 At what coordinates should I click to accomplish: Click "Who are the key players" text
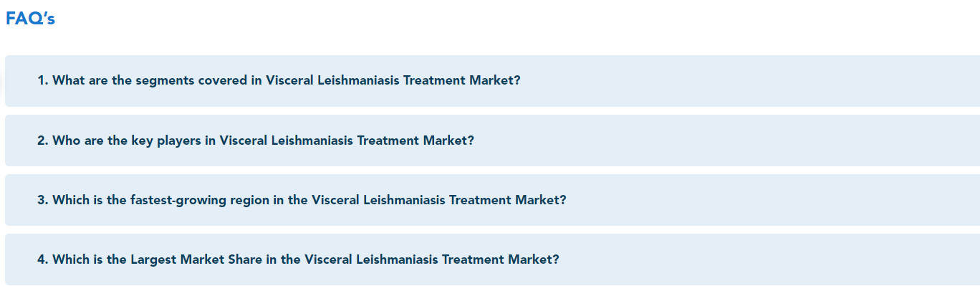coord(126,140)
